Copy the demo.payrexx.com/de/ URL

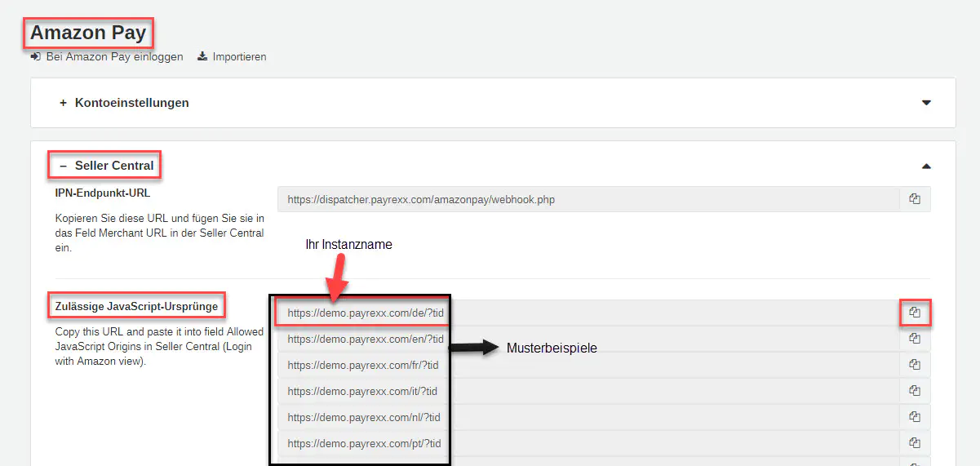click(915, 313)
